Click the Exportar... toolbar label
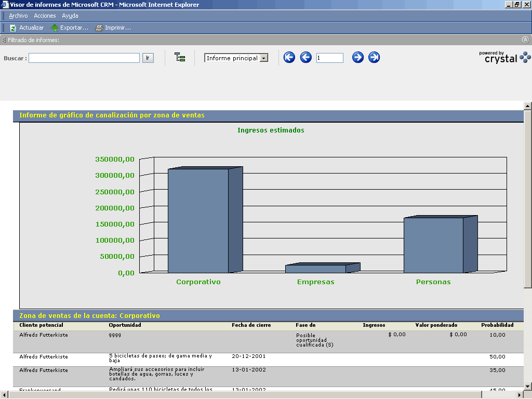Viewport: 532px width, 399px height. pyautogui.click(x=74, y=28)
